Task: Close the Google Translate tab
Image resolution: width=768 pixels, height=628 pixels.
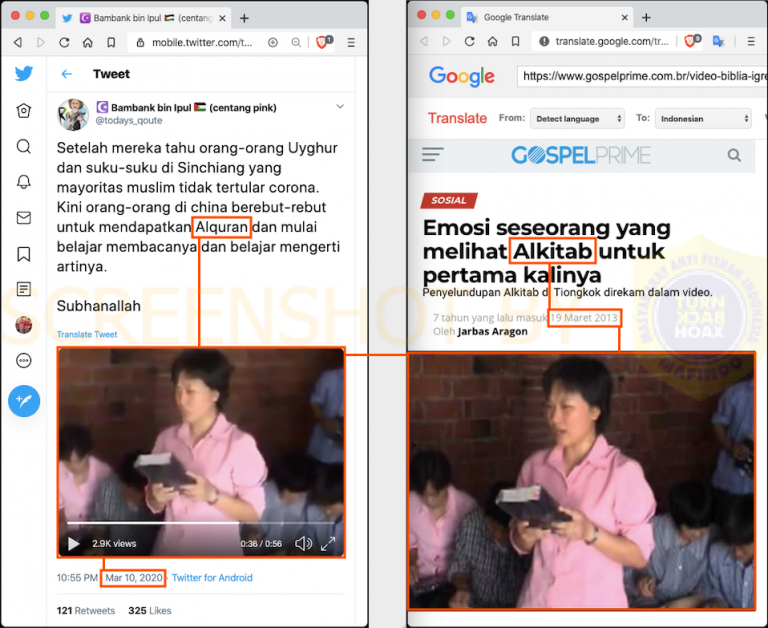Action: tap(624, 17)
